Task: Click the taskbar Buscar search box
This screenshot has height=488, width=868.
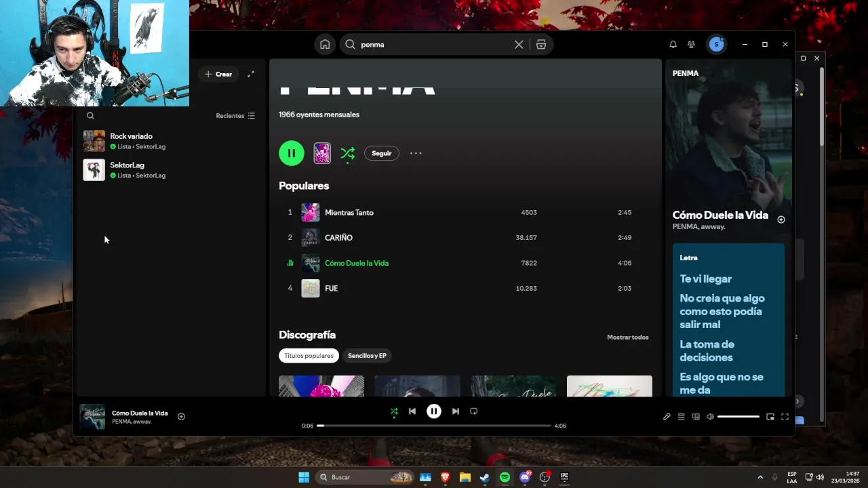Action: click(366, 477)
